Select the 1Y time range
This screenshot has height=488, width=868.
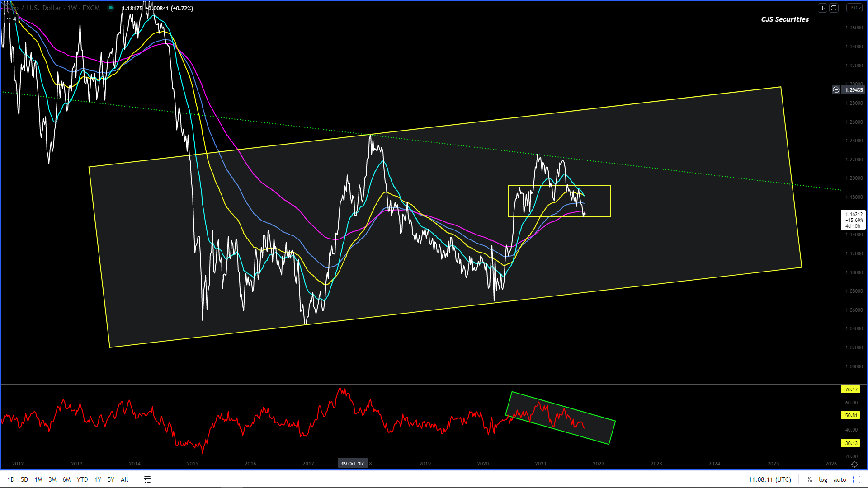click(x=98, y=479)
